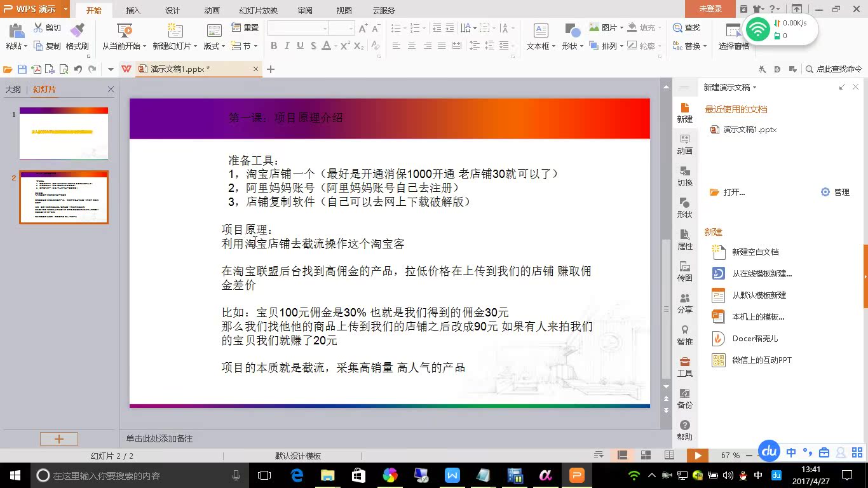Insert a picture with the 图片 icon
The height and width of the screenshot is (488, 868).
pyautogui.click(x=594, y=27)
